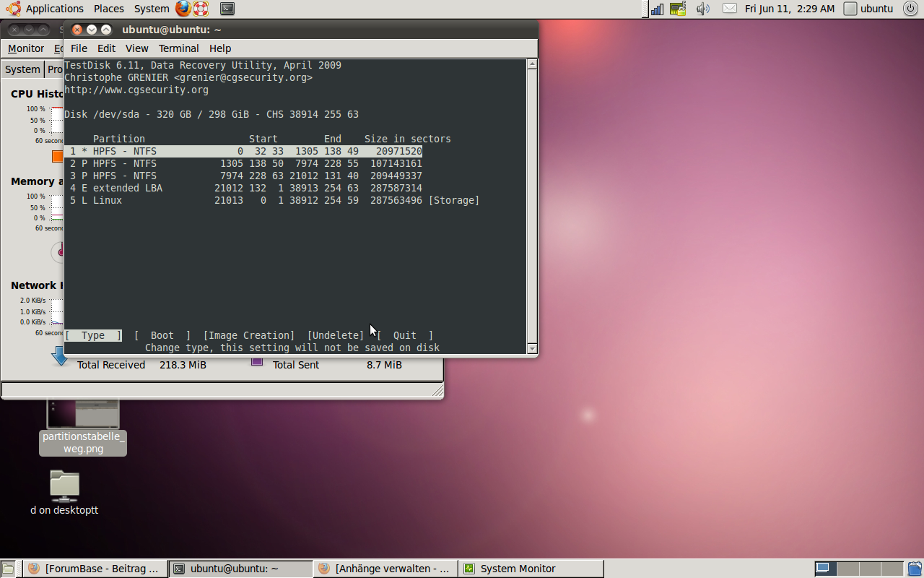924x578 pixels.
Task: Open the mail envelope indicator
Action: tap(730, 9)
